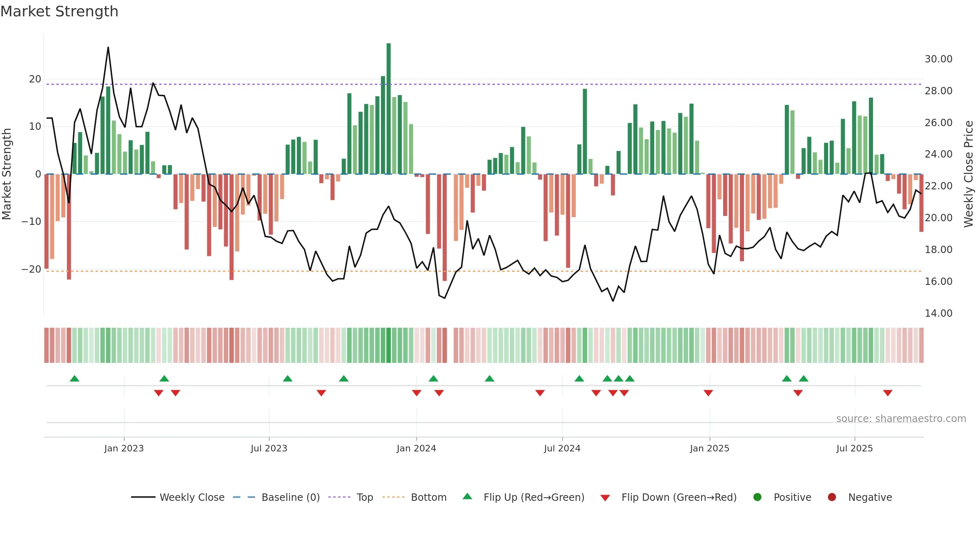Click the 30.00 price axis label
Screen dimensions: 980x551
pos(939,59)
